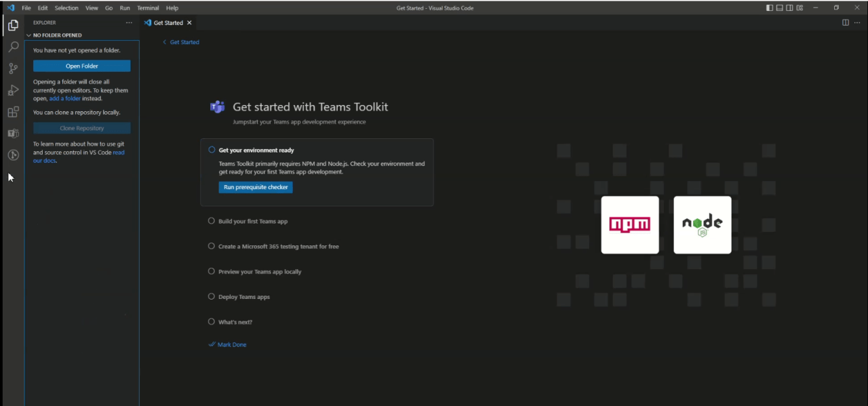Select the Teams Toolkit activity bar icon
Viewport: 868px width, 406px height.
point(12,133)
